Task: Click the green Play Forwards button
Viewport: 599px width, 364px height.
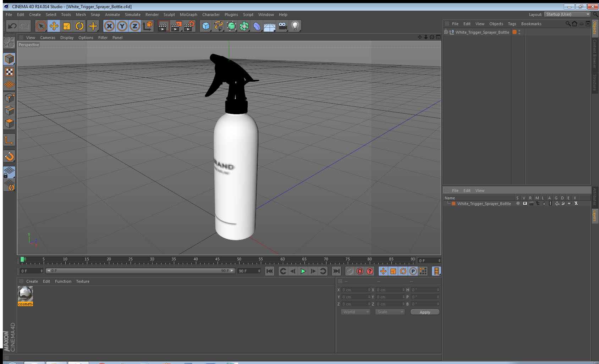Action: point(303,271)
